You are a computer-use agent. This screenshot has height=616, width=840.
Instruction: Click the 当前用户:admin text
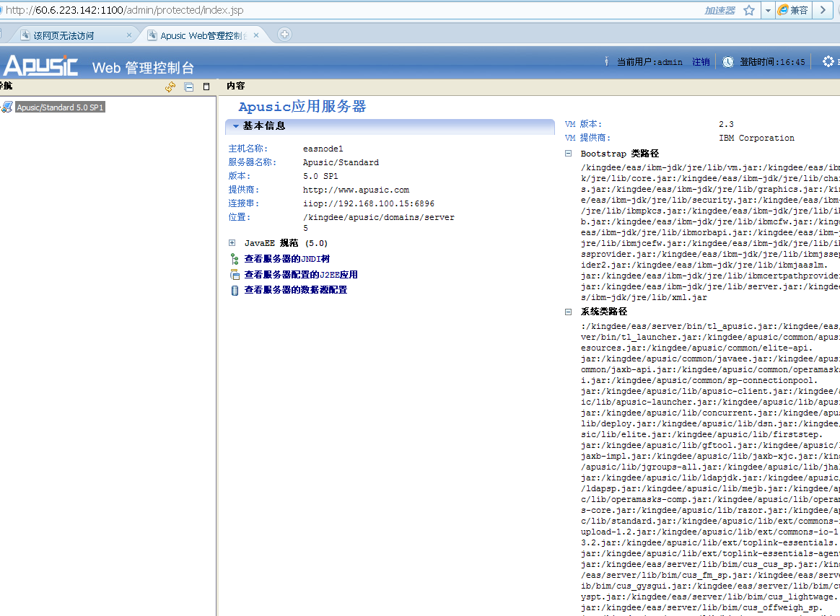[x=649, y=62]
